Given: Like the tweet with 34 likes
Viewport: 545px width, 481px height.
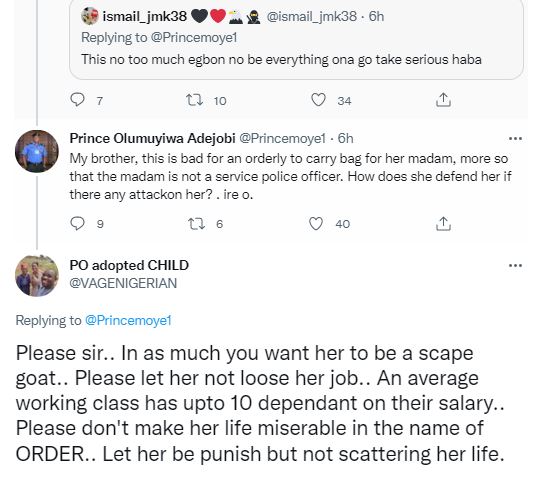Looking at the screenshot, I should [x=318, y=100].
